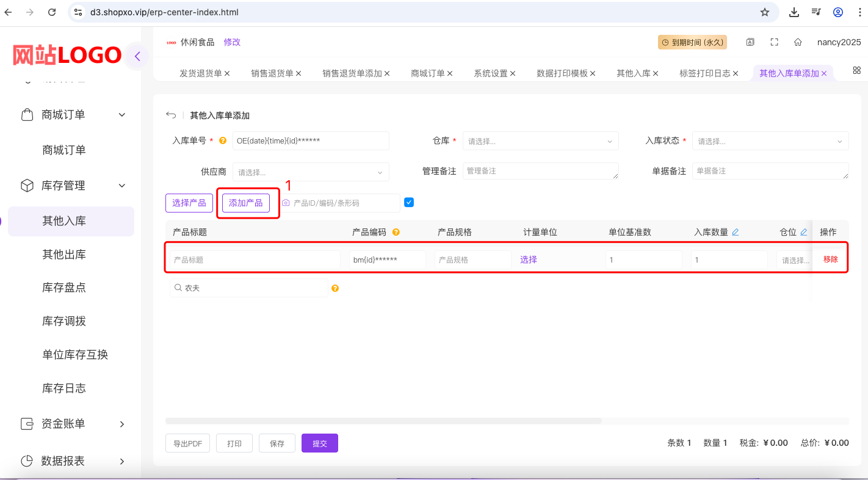Click the language switch icon in header
The image size is (868, 480).
[750, 42]
